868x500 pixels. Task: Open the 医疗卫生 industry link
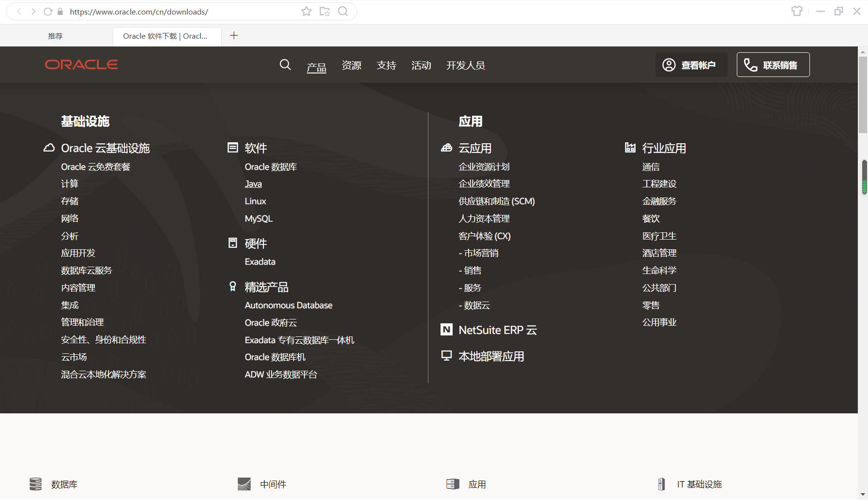point(659,236)
